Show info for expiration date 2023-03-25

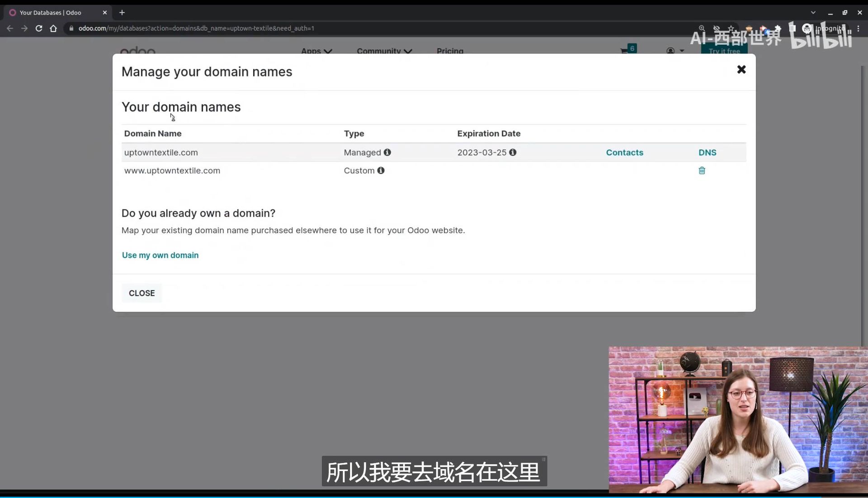pyautogui.click(x=513, y=152)
